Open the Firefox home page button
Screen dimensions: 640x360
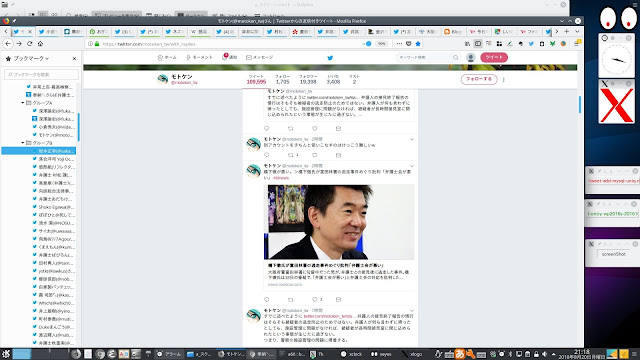(x=40, y=44)
